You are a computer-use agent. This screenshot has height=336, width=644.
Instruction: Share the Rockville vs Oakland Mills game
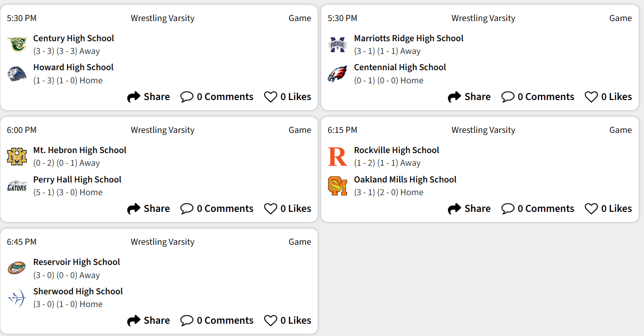click(469, 209)
